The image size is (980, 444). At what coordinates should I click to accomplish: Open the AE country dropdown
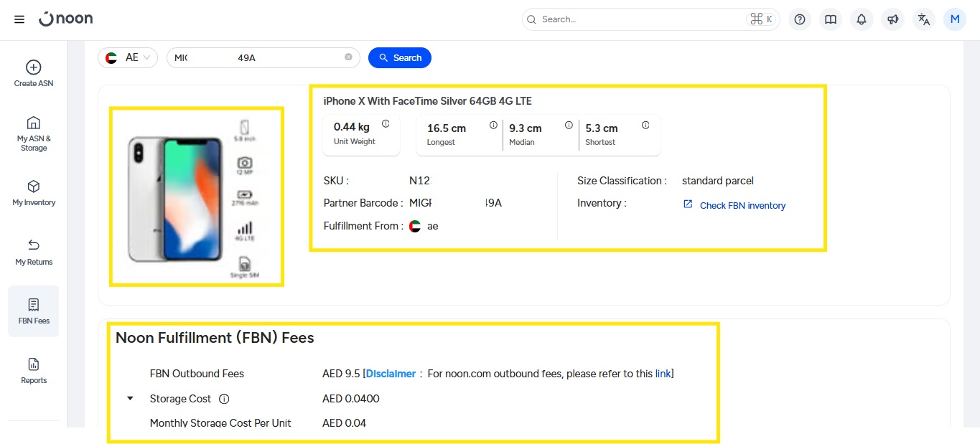click(128, 57)
